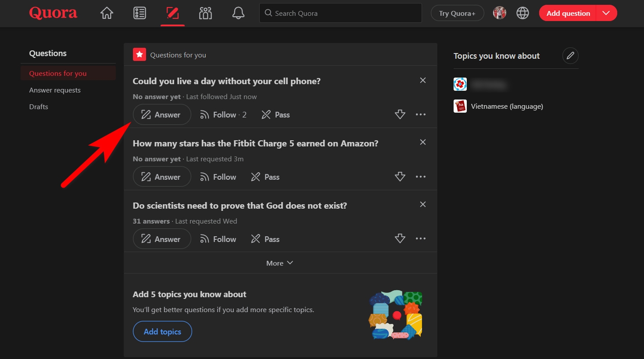Open the Notifications bell
The image size is (644, 359).
(x=238, y=14)
